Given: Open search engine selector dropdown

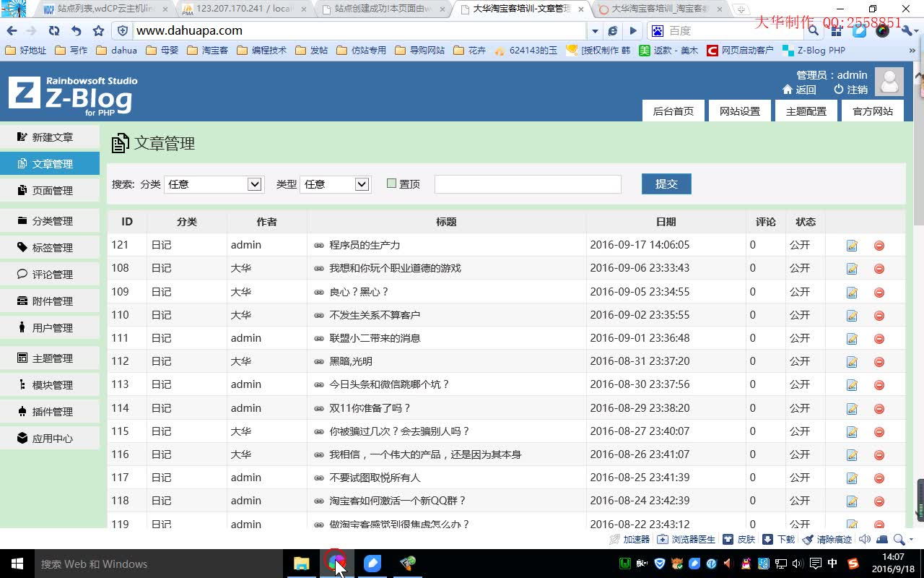Looking at the screenshot, I should tap(658, 31).
